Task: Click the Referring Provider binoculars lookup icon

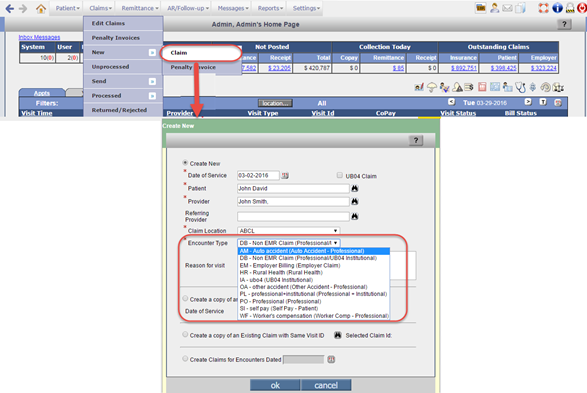Action: tap(355, 216)
